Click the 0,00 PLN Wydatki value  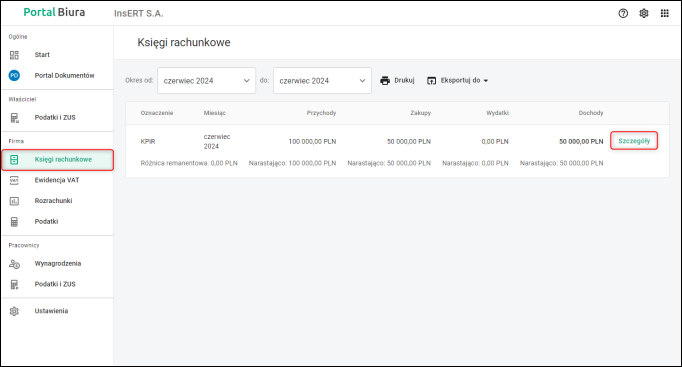tap(495, 142)
